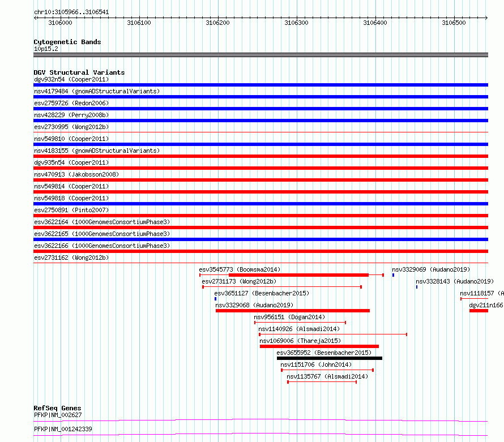The image size is (504, 442).
Task: Click the dgv211n166 variant label
Action: click(x=486, y=305)
